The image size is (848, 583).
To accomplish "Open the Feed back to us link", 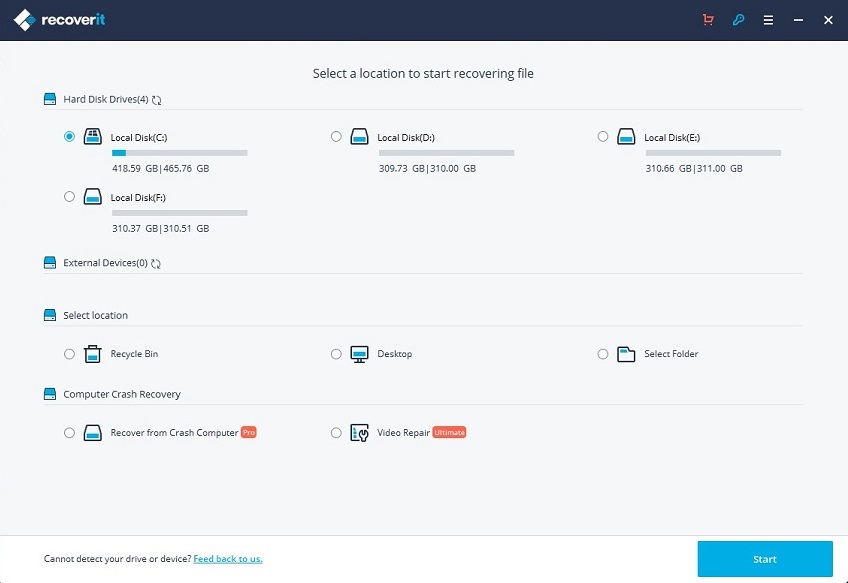I will coord(228,559).
